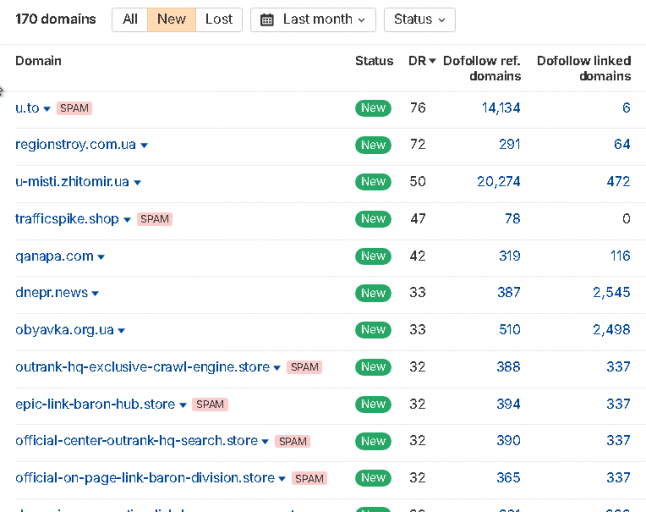The image size is (646, 512).
Task: Click the calendar icon beside Last month
Action: click(x=267, y=19)
